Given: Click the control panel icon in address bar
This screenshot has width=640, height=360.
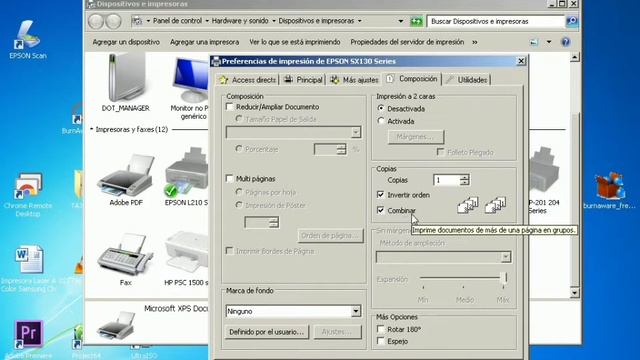Looking at the screenshot, I should 138,21.
